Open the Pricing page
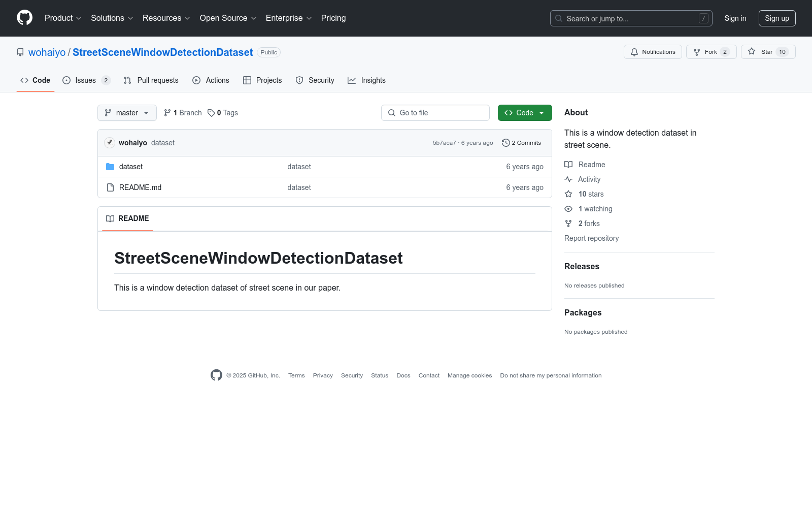The height and width of the screenshot is (508, 812). (333, 18)
